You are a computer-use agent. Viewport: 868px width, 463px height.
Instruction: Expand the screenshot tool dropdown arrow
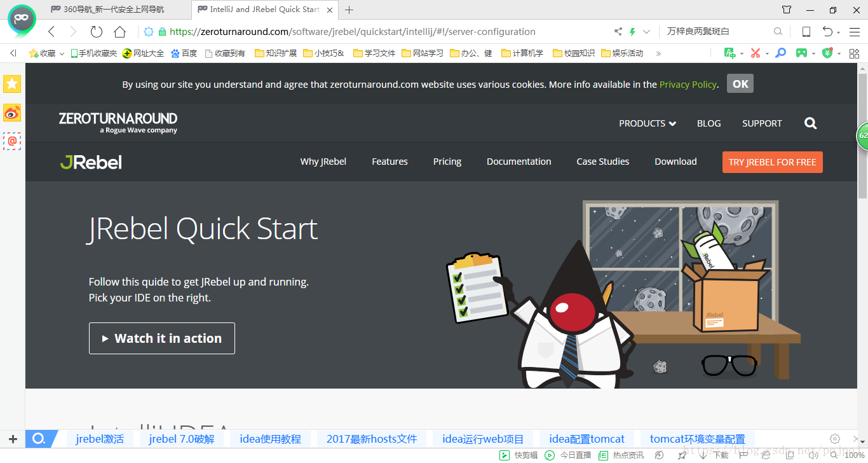pos(767,54)
